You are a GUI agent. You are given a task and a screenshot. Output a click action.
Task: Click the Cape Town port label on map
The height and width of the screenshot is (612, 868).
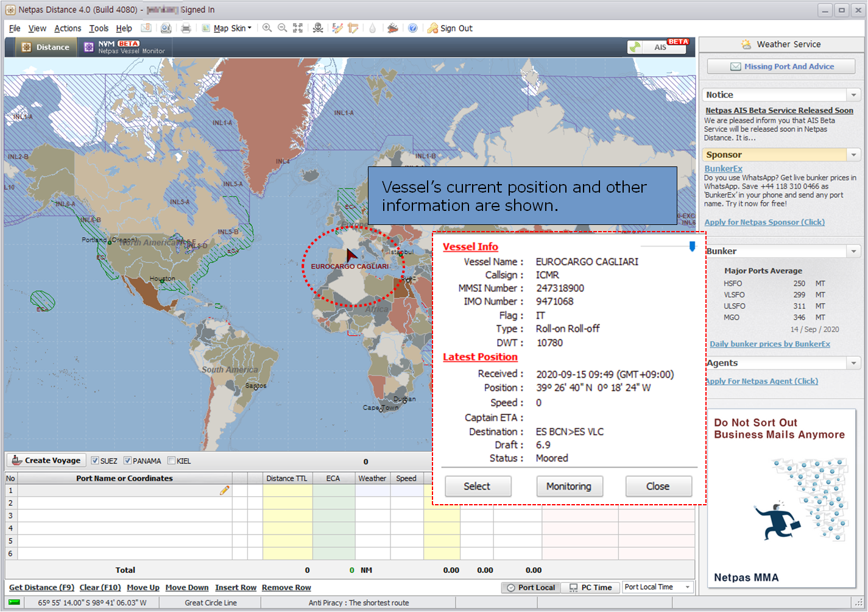(x=380, y=407)
